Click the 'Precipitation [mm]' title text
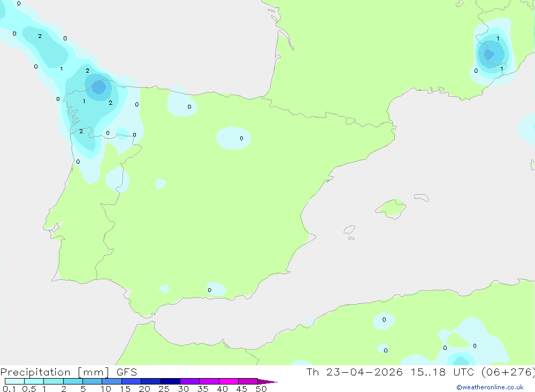The width and height of the screenshot is (535, 392). (55, 372)
